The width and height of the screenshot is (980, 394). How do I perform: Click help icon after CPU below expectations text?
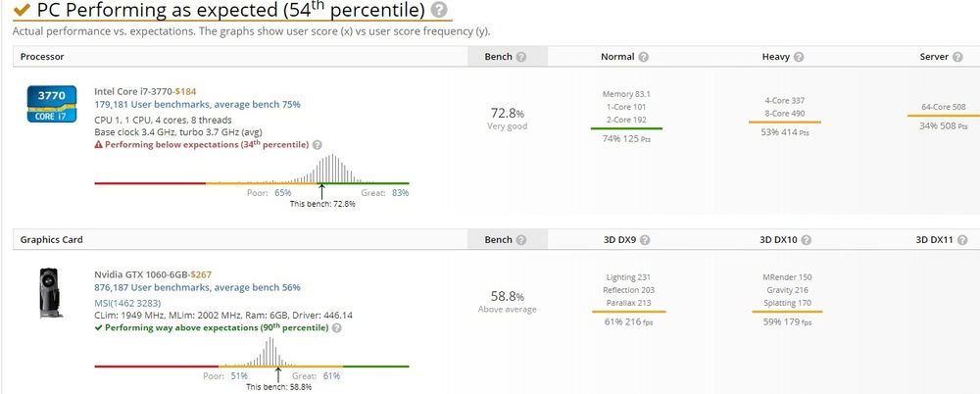click(x=316, y=145)
